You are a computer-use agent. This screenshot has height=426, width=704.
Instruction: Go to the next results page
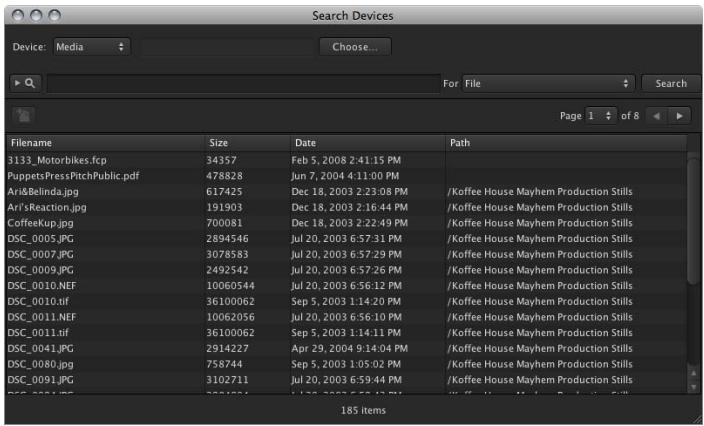680,116
